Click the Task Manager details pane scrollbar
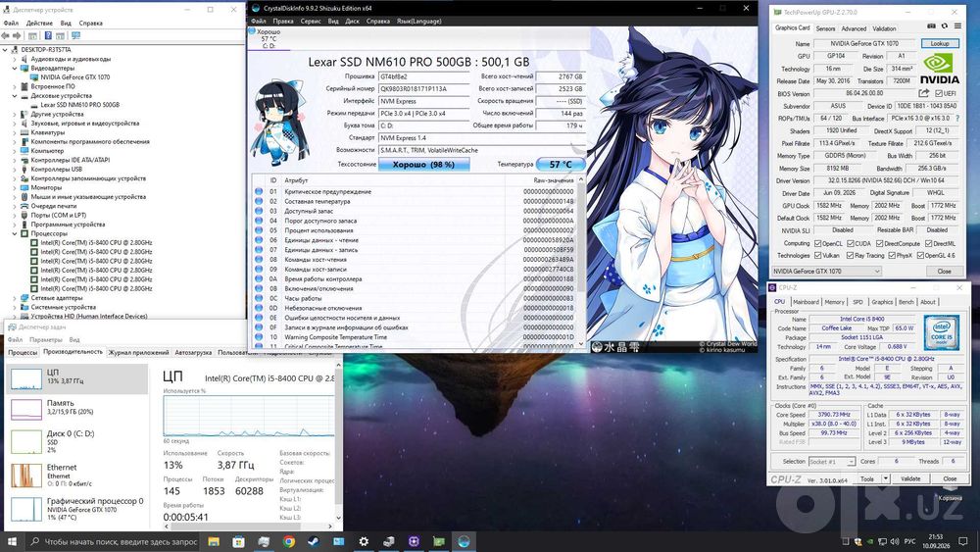Screen dimensions: 980x552 tap(339, 441)
